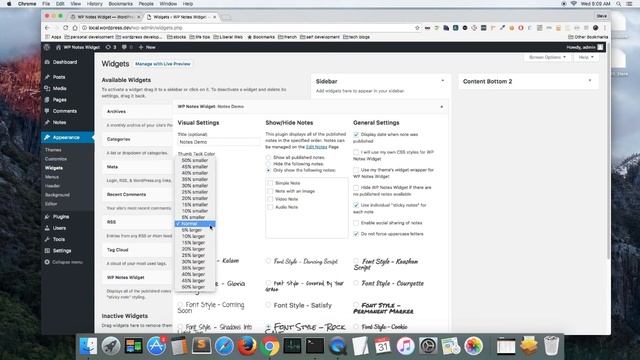Open the Tools wrench icon in sidebar

[x=47, y=240]
